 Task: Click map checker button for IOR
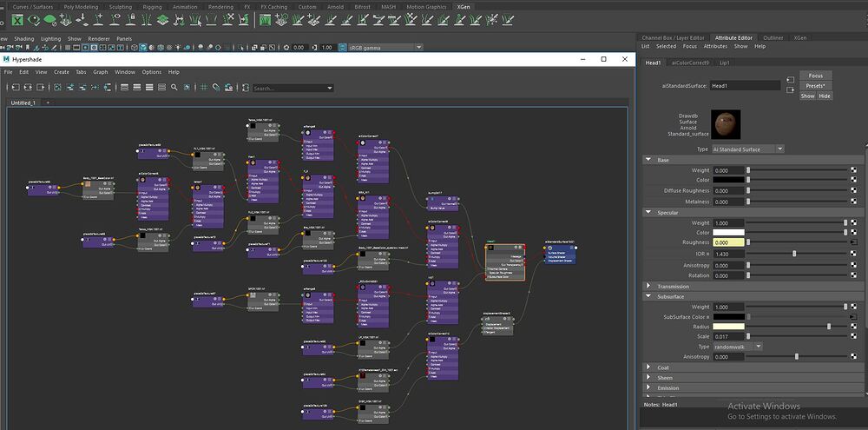pos(853,254)
